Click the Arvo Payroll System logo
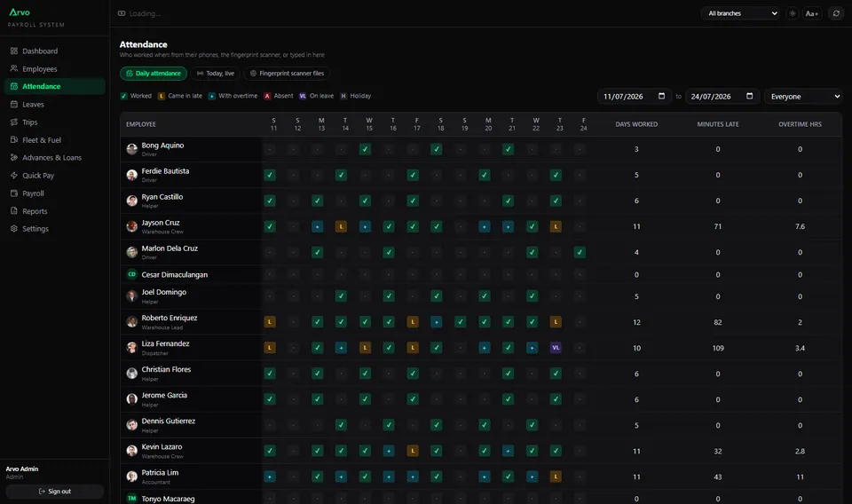The height and width of the screenshot is (504, 852). [35, 18]
